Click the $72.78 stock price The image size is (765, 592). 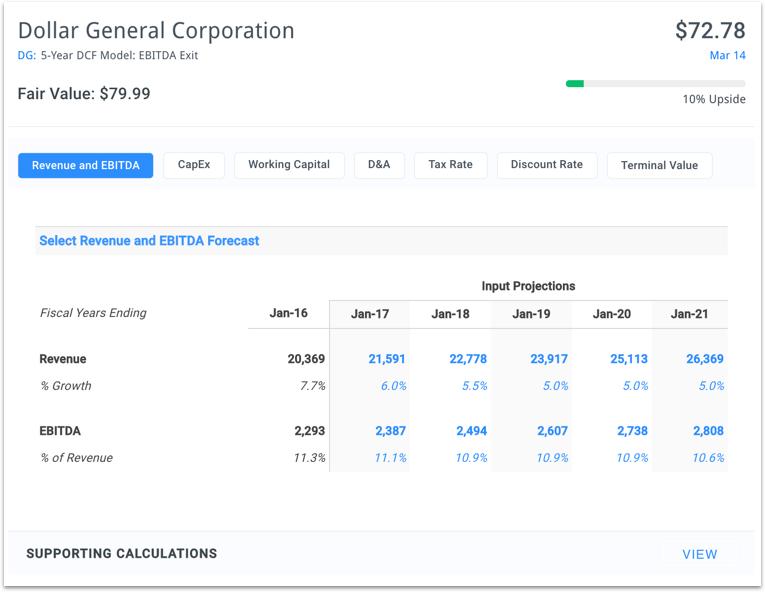tap(710, 30)
